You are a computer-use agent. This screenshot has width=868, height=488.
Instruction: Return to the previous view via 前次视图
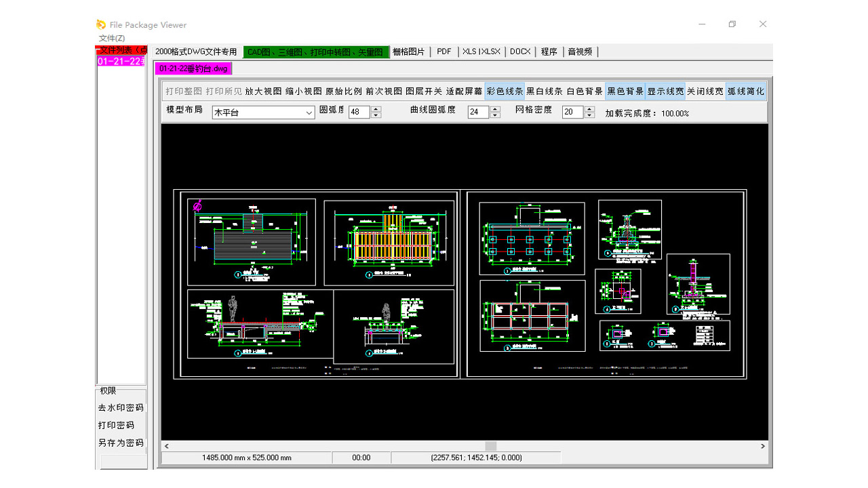tap(383, 91)
